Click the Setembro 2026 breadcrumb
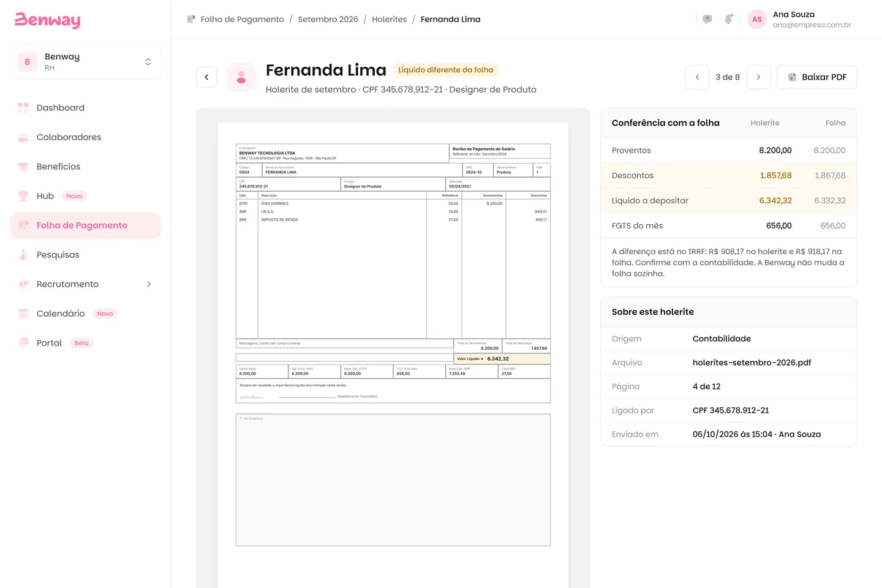 pos(328,20)
